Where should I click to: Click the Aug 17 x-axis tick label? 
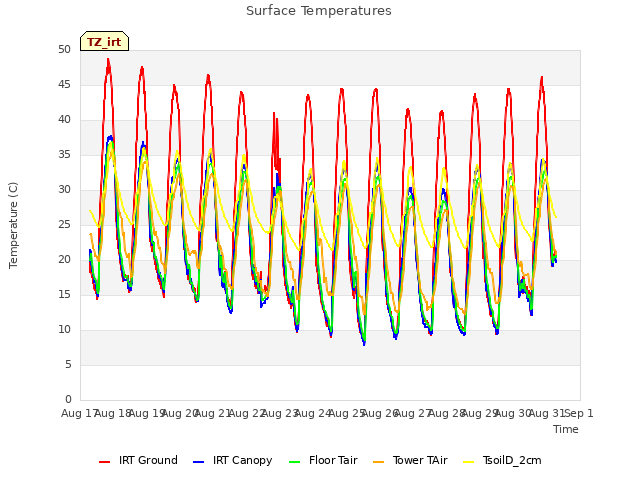coord(78,413)
